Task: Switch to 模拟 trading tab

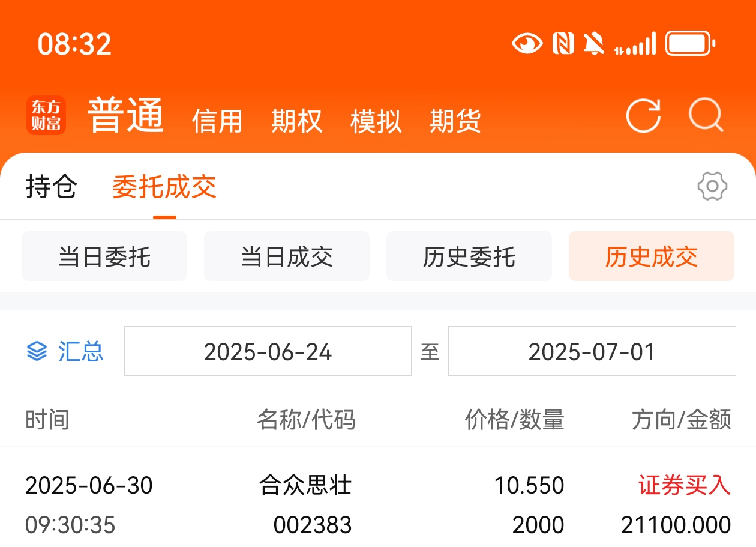Action: pos(376,121)
